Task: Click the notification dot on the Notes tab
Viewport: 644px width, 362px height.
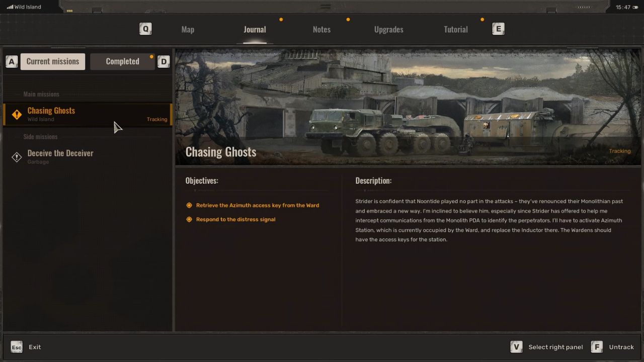Action: [x=348, y=19]
